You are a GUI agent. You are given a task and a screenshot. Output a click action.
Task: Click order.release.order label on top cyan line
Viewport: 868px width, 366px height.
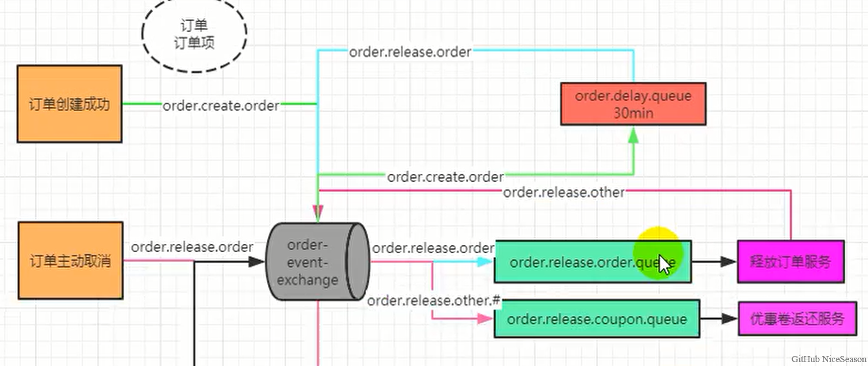pos(410,52)
